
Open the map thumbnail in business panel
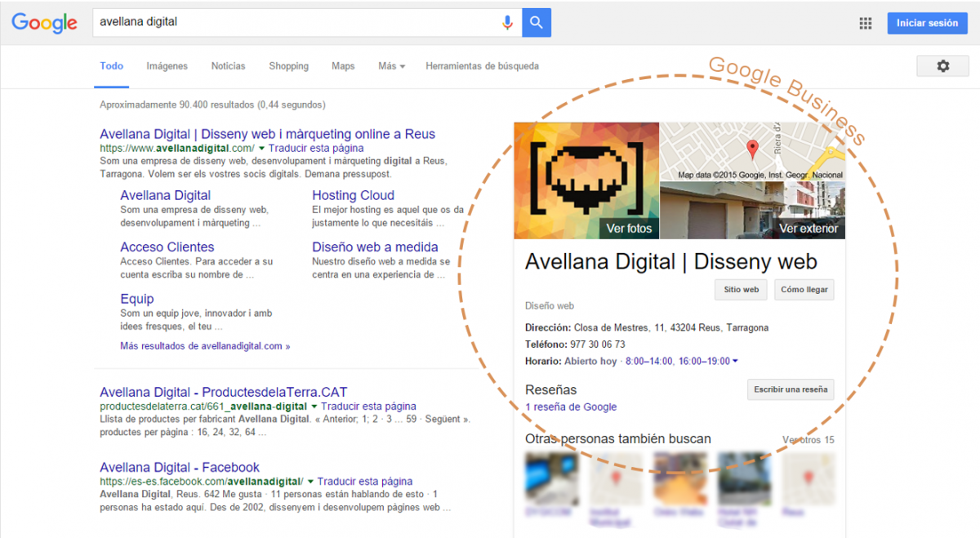click(752, 152)
